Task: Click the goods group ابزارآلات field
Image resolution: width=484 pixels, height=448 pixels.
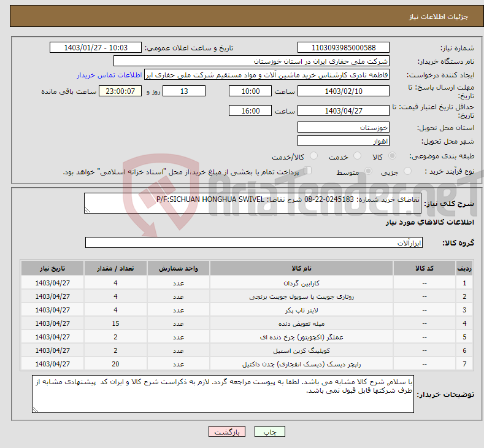Action: pyautogui.click(x=254, y=242)
